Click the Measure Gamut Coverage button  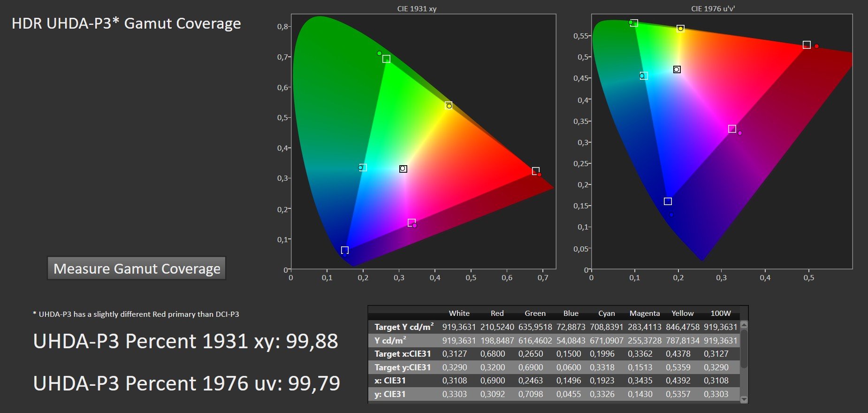coord(137,268)
